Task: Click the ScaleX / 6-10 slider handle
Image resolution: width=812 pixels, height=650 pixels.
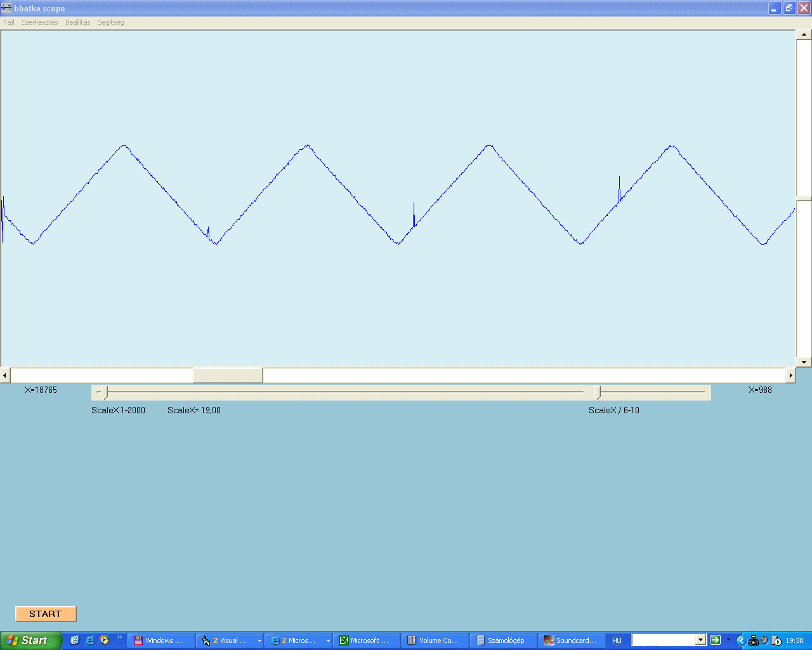Action: (598, 392)
